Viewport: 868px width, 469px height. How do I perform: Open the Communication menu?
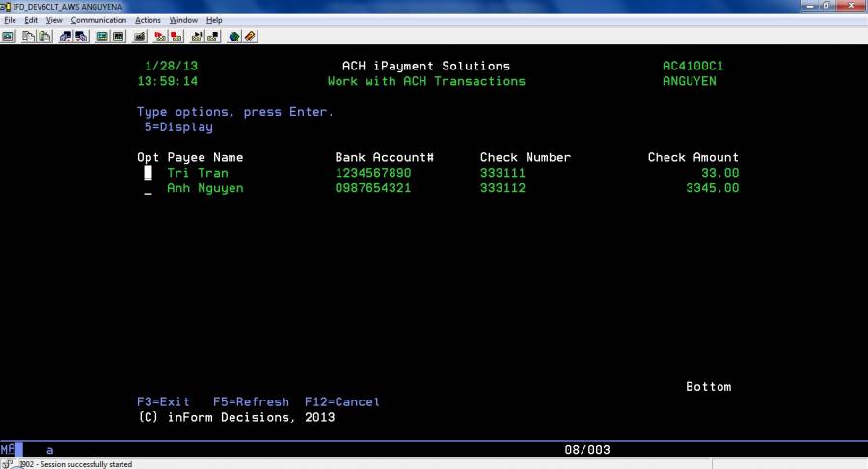tap(98, 20)
